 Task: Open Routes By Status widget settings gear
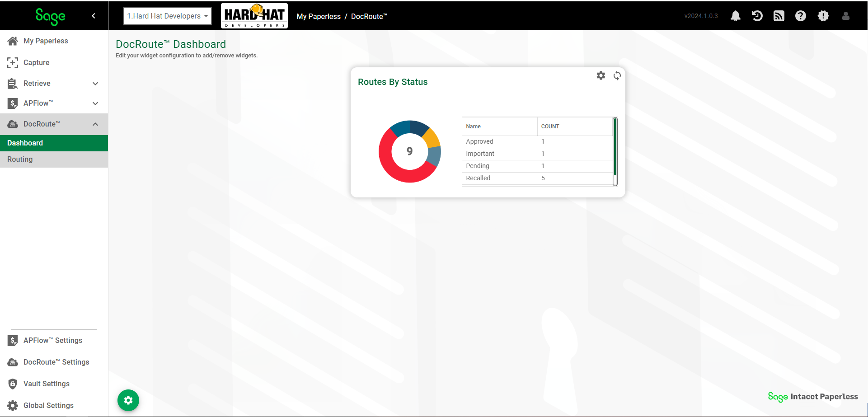tap(601, 75)
